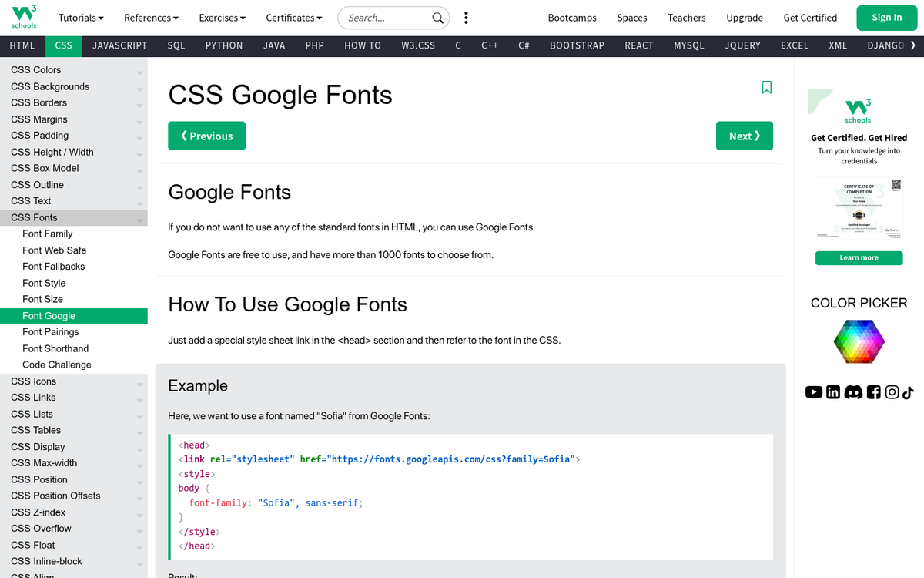Screen dimensions: 924x578
Task: Click the W3Schools logo
Action: (23, 17)
